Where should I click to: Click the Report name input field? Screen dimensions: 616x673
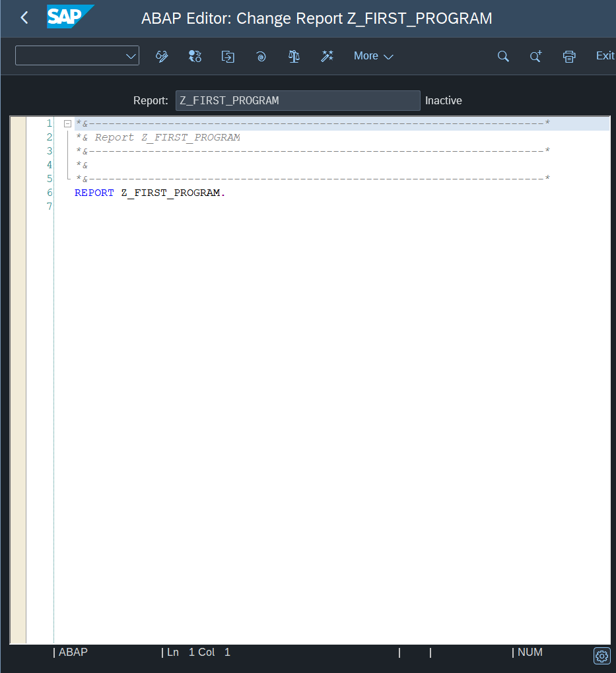point(297,101)
